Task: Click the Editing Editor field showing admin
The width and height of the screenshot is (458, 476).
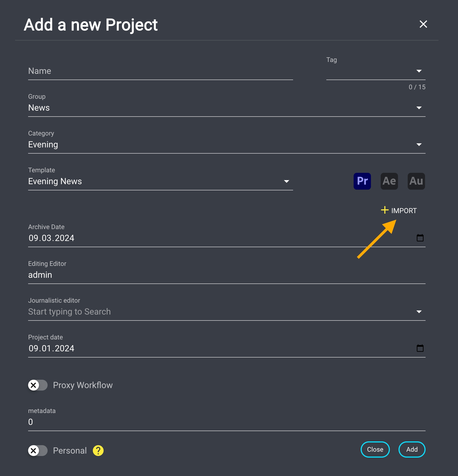Action: coord(227,275)
